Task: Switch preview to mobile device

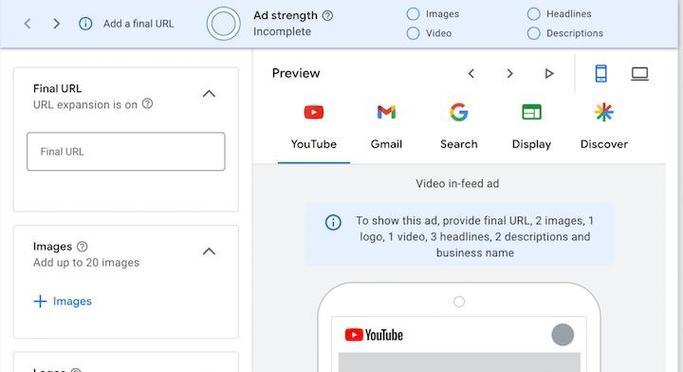Action: pyautogui.click(x=601, y=73)
